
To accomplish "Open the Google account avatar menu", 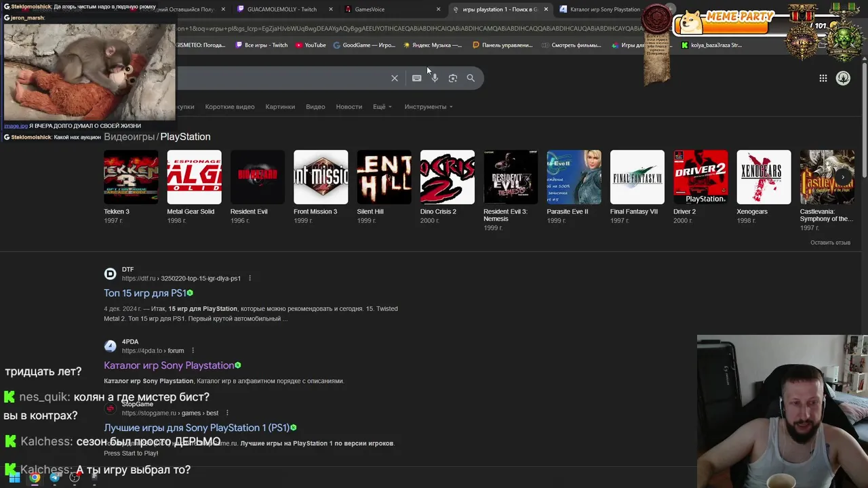I will coord(843,78).
